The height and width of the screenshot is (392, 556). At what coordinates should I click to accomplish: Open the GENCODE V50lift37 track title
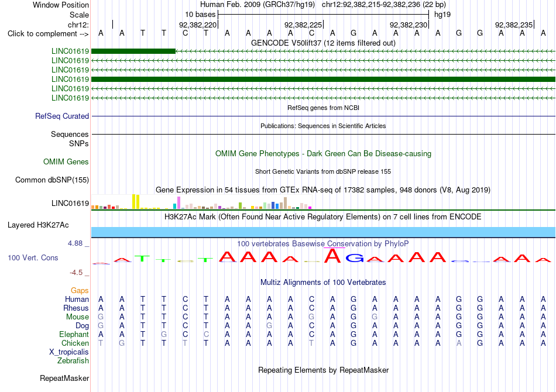(323, 43)
